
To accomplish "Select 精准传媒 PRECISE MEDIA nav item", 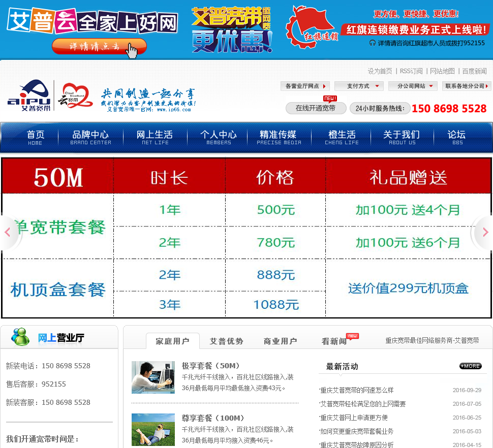I will tap(279, 138).
